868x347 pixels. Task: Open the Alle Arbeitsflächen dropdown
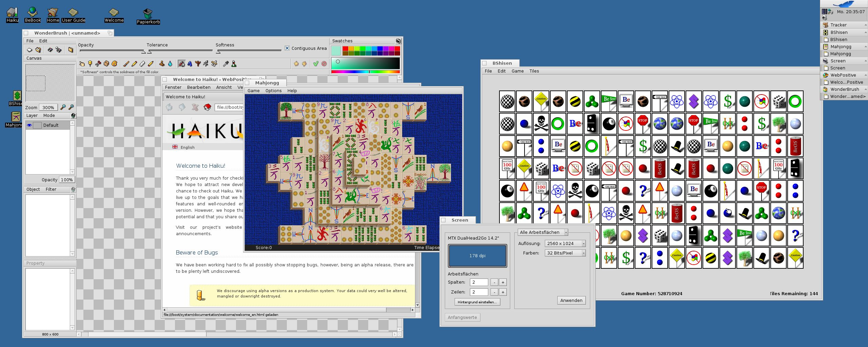pyautogui.click(x=543, y=232)
